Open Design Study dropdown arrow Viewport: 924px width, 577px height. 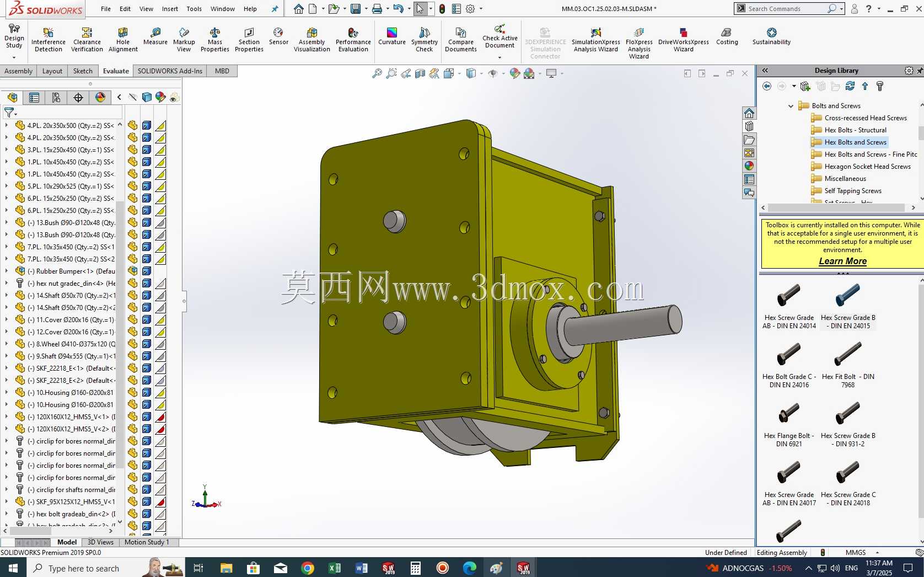click(x=14, y=57)
